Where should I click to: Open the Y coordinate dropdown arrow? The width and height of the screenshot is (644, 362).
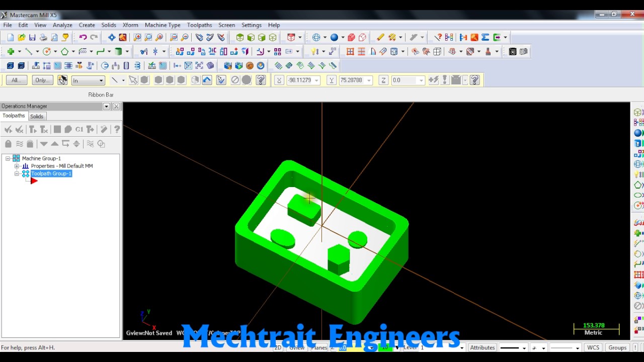369,80
